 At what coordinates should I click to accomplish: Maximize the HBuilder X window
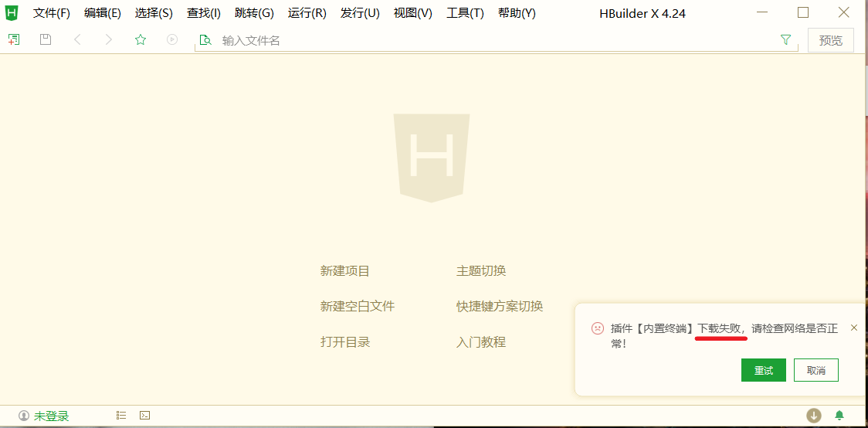tap(802, 12)
